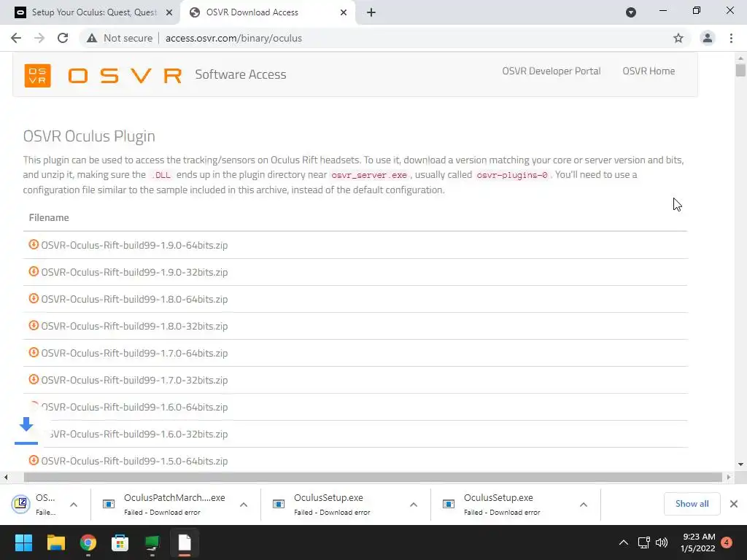Click the vertical page scrollbar thumb
The height and width of the screenshot is (560, 747).
(740, 70)
